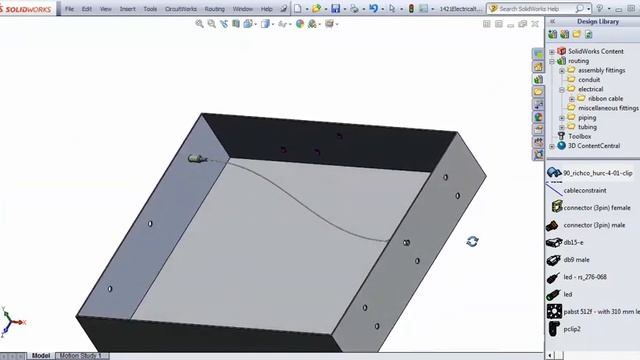640x360 pixels.
Task: Click the Select cursor icon
Action: [392, 8]
